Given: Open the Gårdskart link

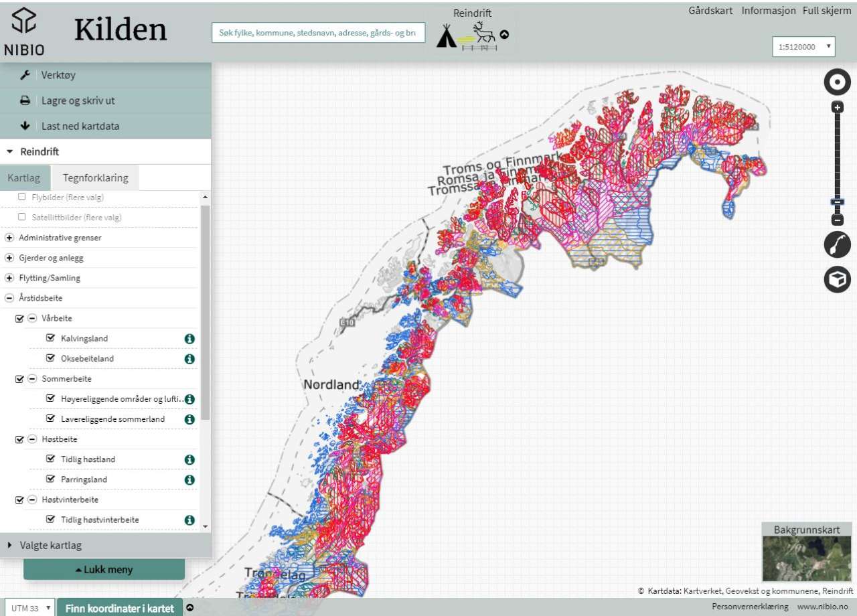Looking at the screenshot, I should pyautogui.click(x=710, y=11).
